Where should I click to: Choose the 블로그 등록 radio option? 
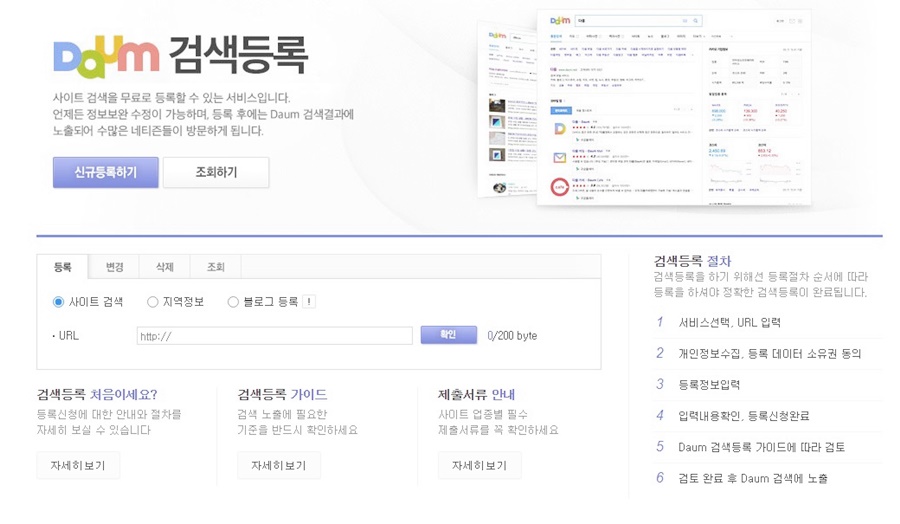coord(233,302)
